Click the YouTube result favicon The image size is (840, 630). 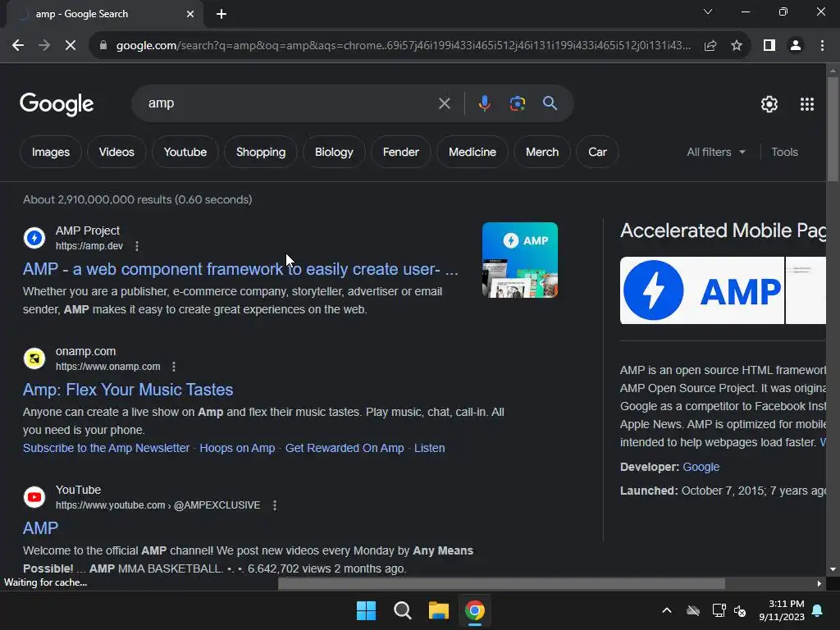click(x=34, y=497)
